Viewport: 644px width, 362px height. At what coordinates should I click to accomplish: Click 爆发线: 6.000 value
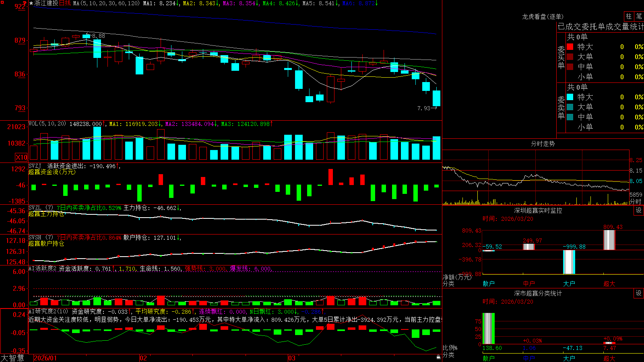point(251,269)
